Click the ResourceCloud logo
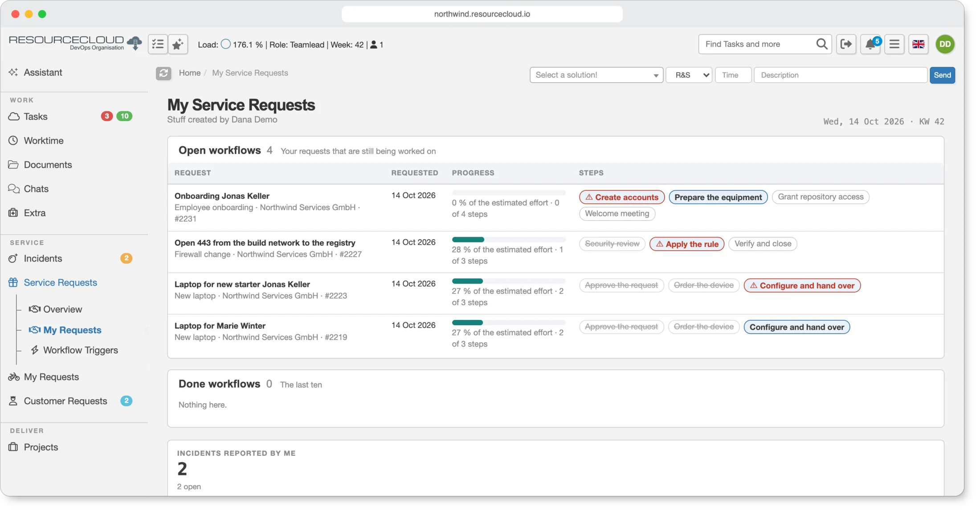The height and width of the screenshot is (516, 980). (x=75, y=43)
